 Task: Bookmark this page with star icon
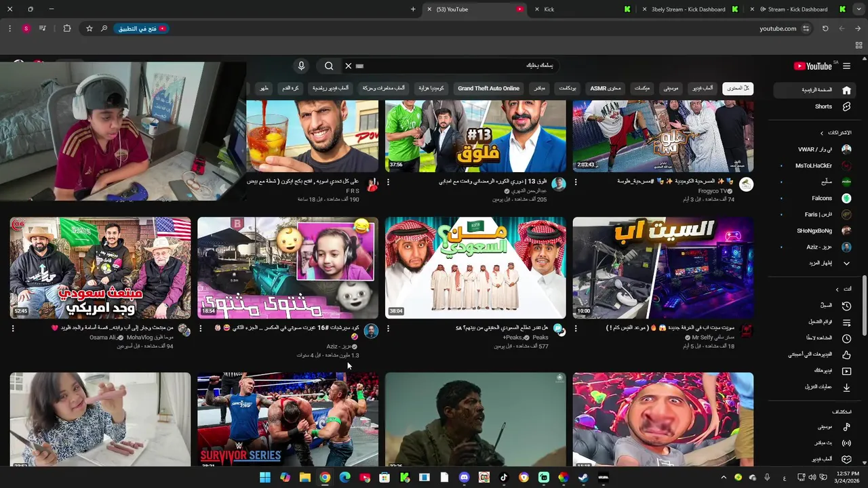tap(89, 28)
